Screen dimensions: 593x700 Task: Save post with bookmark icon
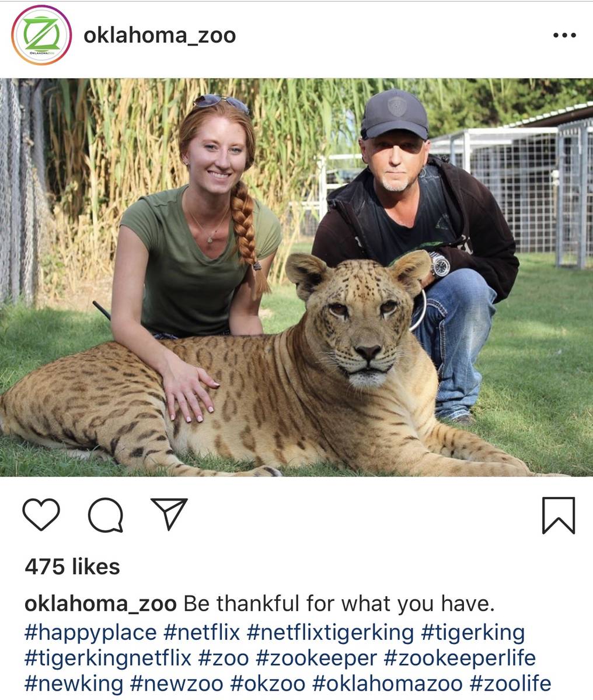[559, 515]
